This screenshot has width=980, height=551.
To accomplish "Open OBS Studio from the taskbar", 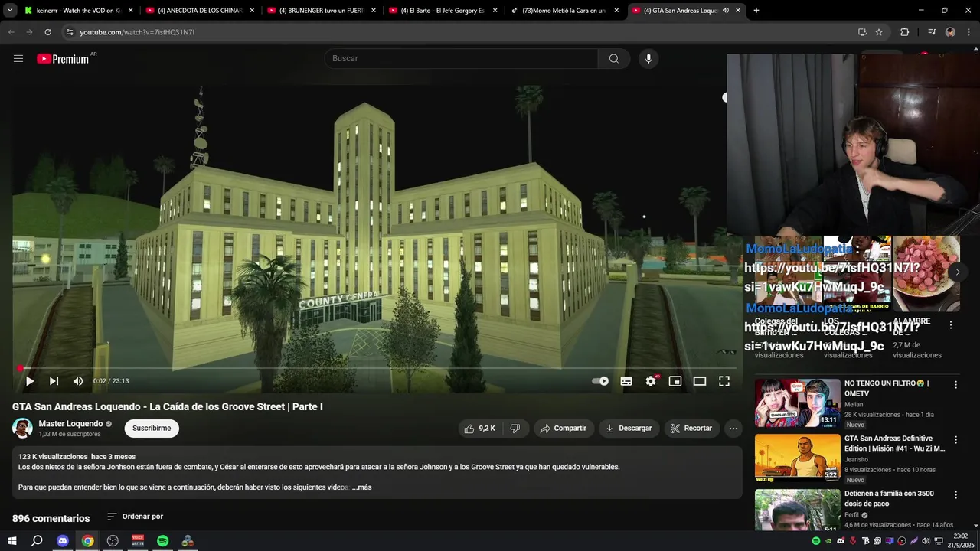I will click(113, 541).
